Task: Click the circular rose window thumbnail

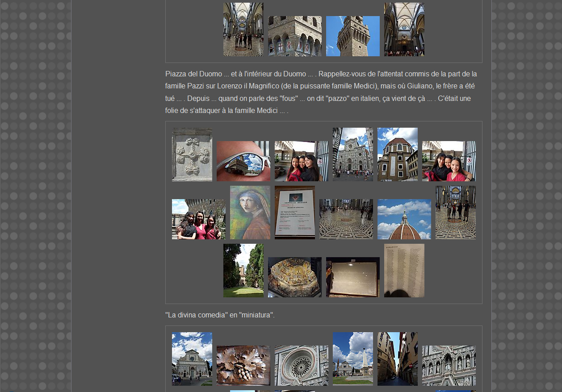Action: coord(301,366)
